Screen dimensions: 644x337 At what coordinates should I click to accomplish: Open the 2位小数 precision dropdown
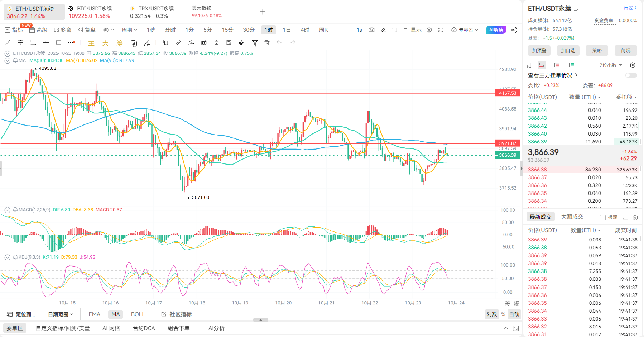611,65
